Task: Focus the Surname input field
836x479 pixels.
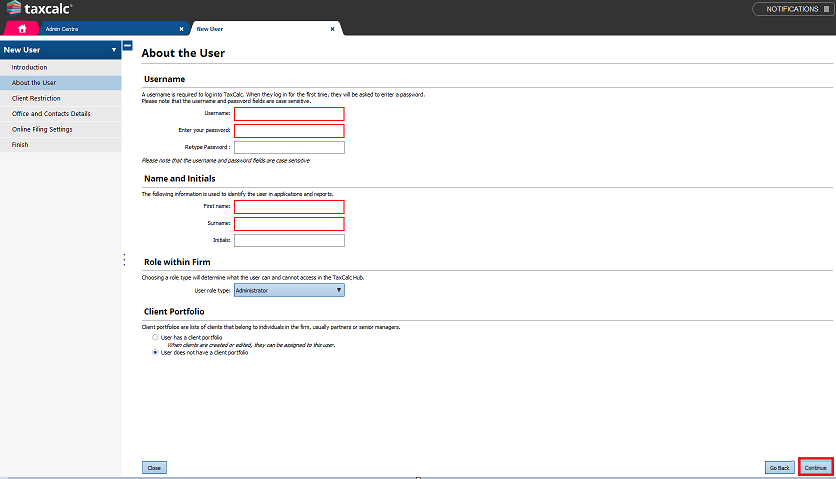Action: [289, 224]
